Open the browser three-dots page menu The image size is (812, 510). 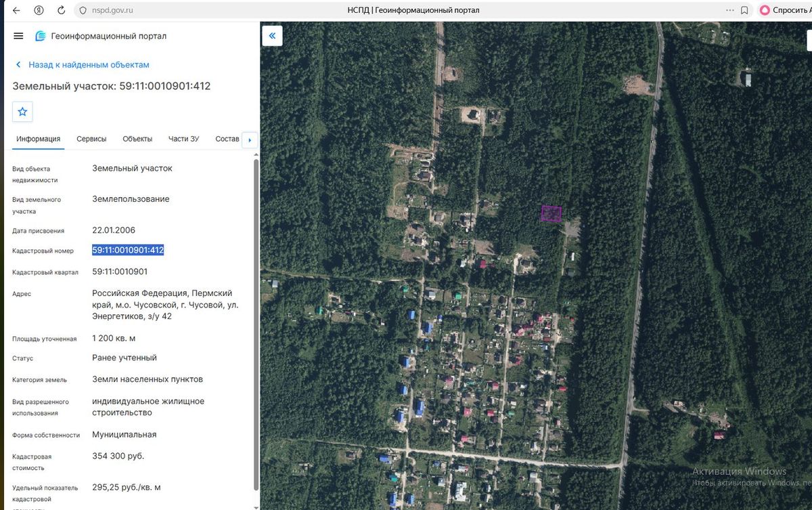pyautogui.click(x=730, y=10)
